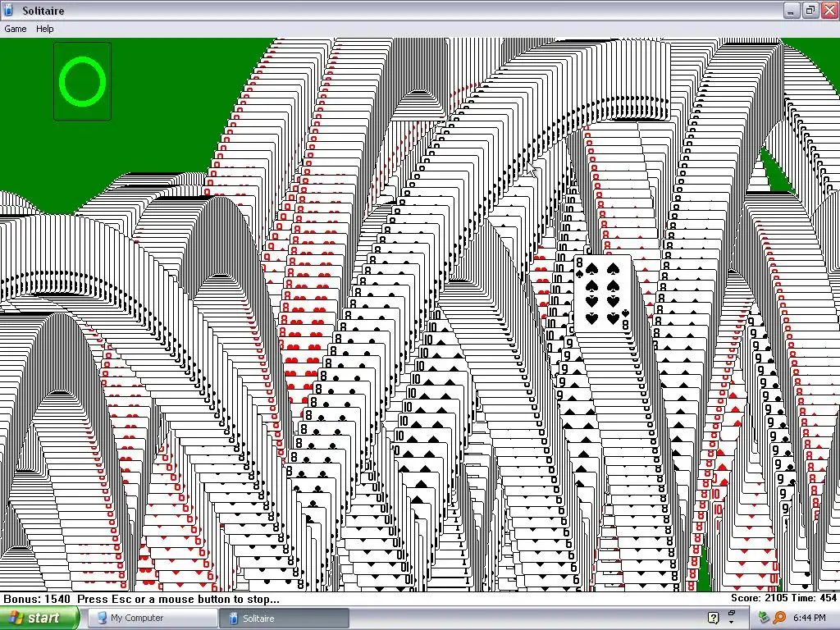Click the empty deck green circle
Viewport: 840px width, 630px height.
coord(83,81)
